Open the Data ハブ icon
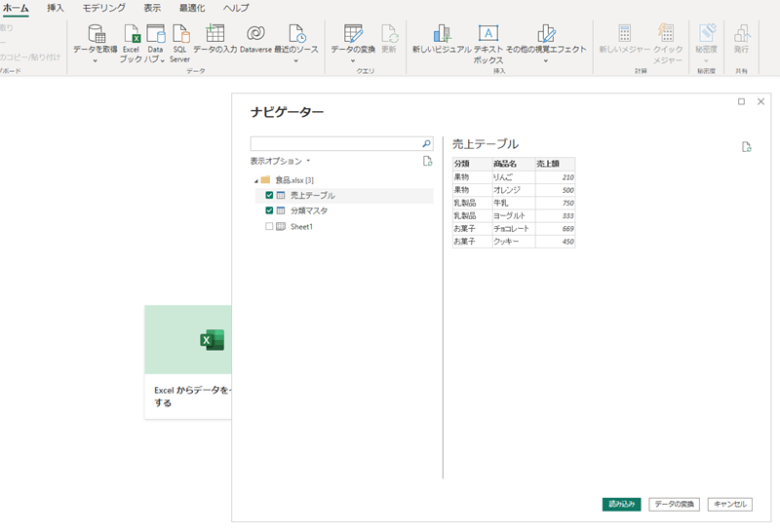 [155, 35]
